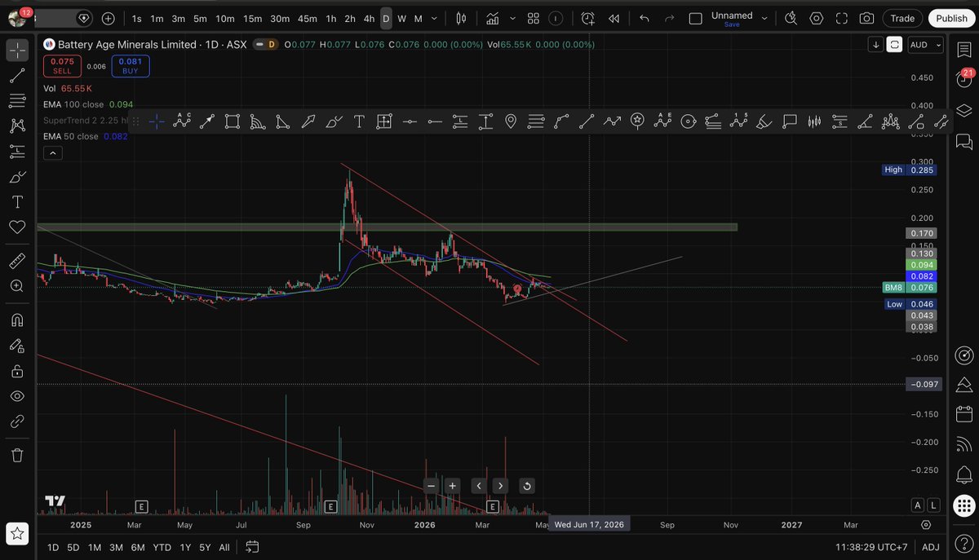Select the location pin drawing tool in floating toolbar
Screen dimensions: 979x560
tap(511, 121)
